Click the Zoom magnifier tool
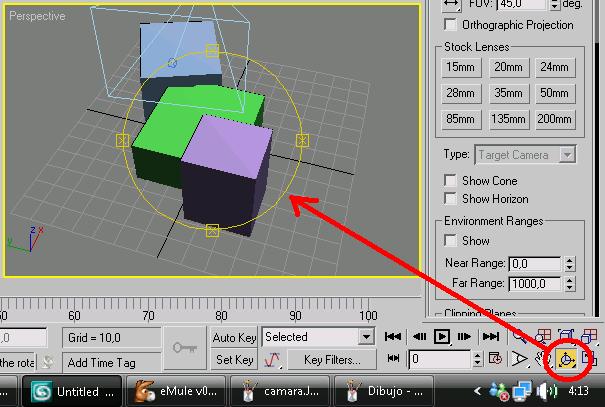Screen dimensions: 605x407 click(519, 337)
